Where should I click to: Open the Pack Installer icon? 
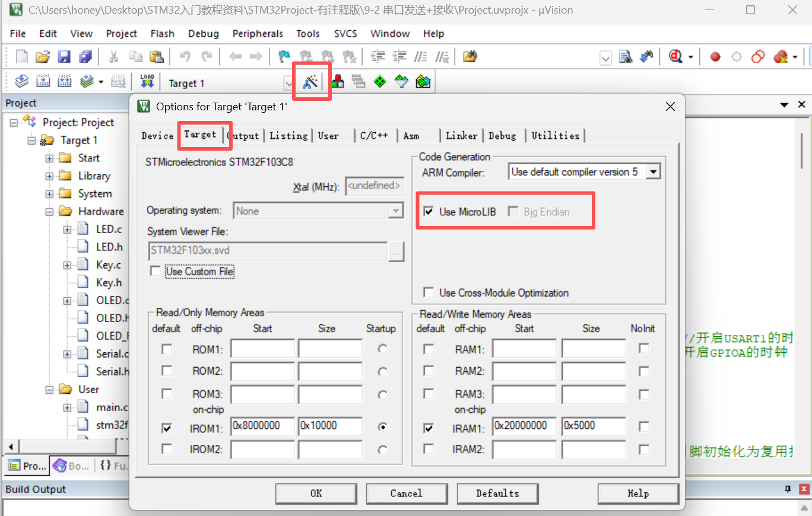click(423, 81)
